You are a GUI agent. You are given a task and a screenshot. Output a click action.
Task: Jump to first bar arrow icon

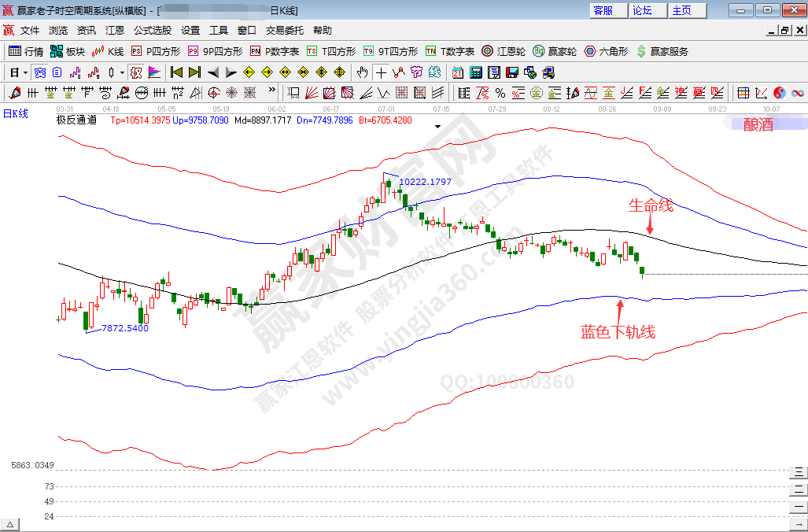click(176, 72)
